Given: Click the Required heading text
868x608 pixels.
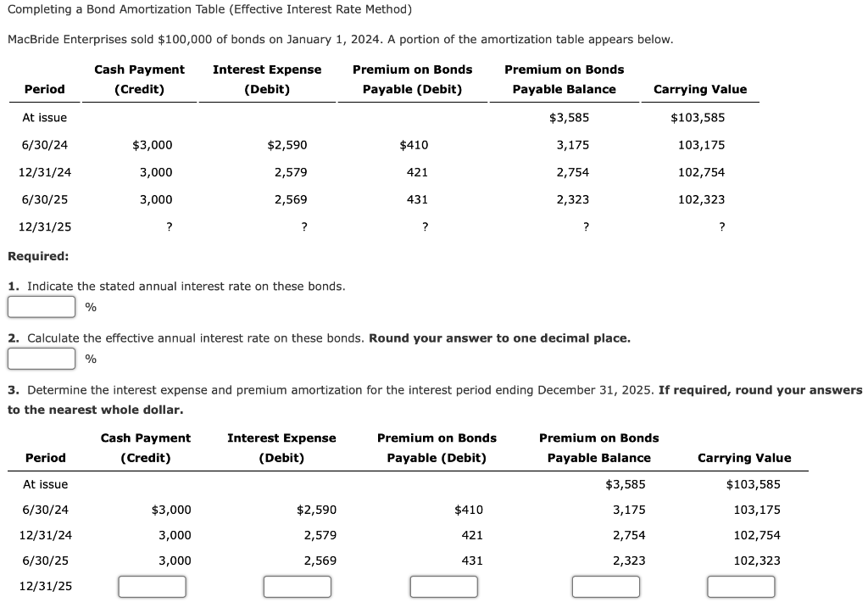Looking at the screenshot, I should pos(36,256).
